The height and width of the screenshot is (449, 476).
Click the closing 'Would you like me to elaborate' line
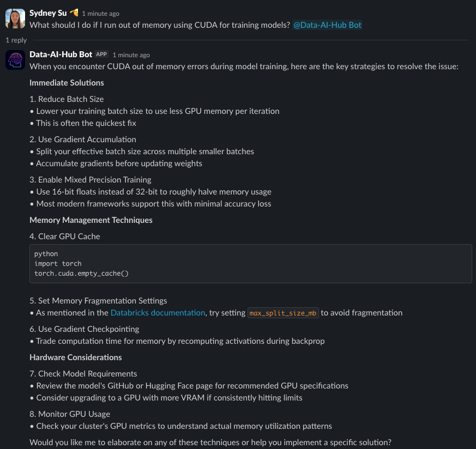click(210, 442)
